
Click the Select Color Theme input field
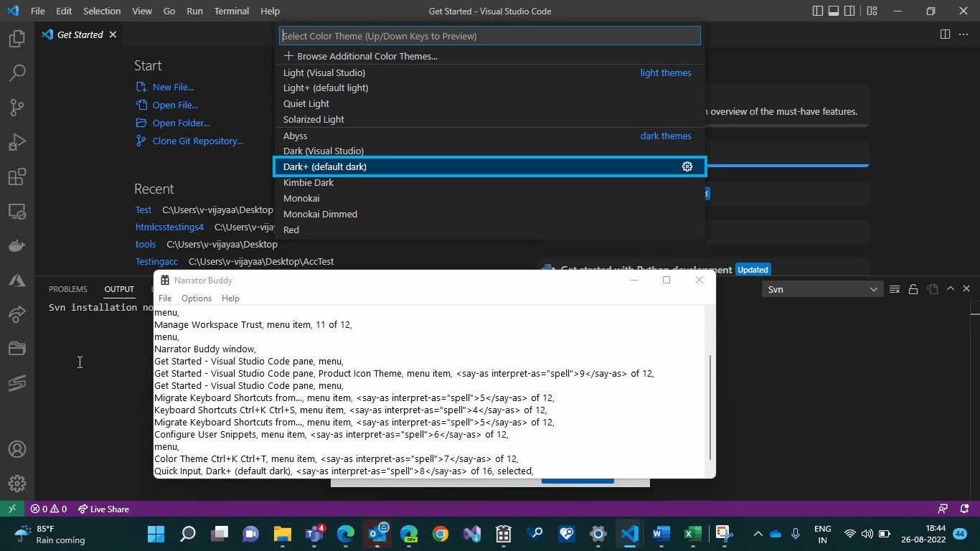(x=490, y=36)
